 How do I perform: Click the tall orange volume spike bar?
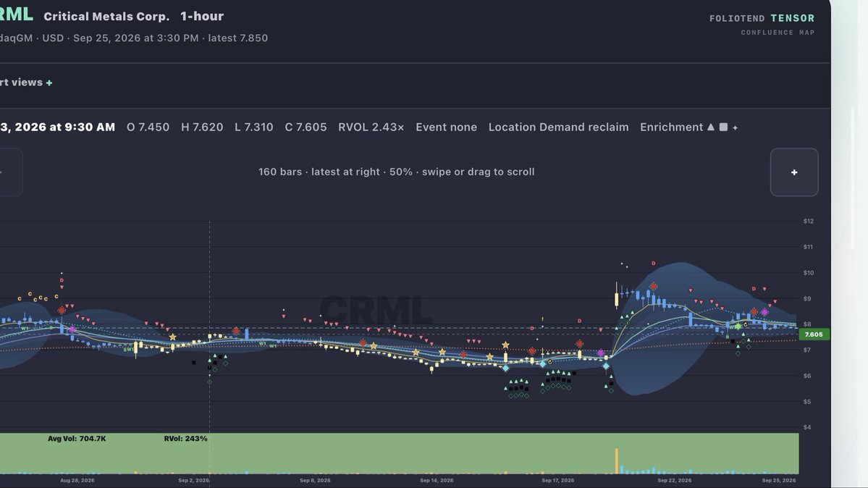click(x=616, y=461)
